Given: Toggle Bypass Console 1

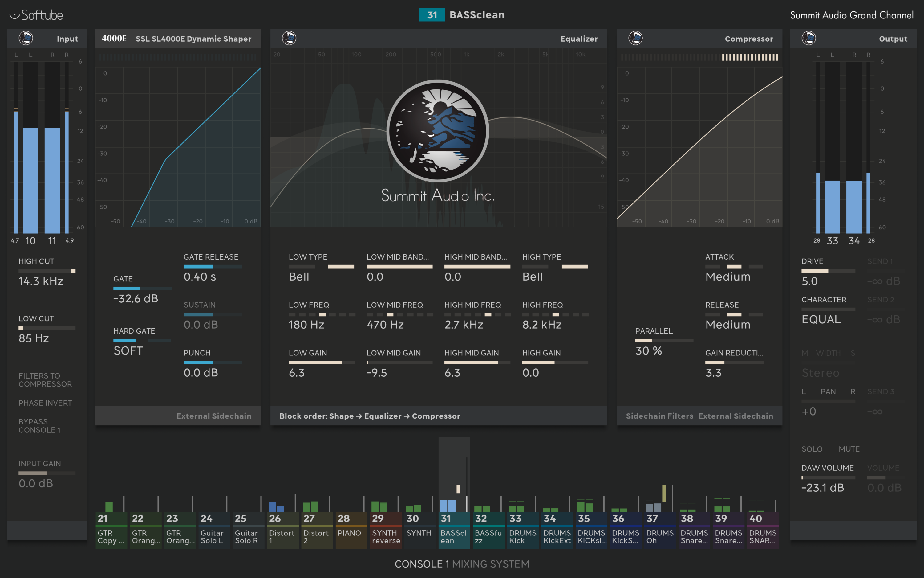Looking at the screenshot, I should tap(39, 426).
